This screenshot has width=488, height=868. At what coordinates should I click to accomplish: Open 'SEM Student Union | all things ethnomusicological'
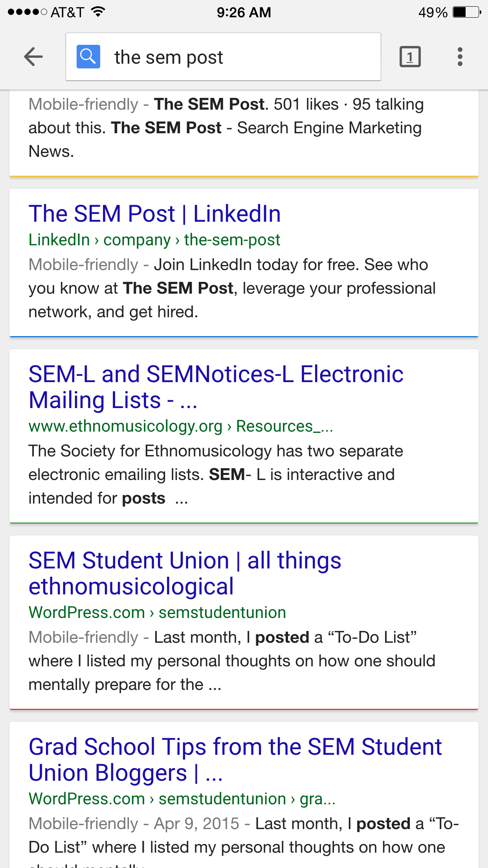[185, 573]
